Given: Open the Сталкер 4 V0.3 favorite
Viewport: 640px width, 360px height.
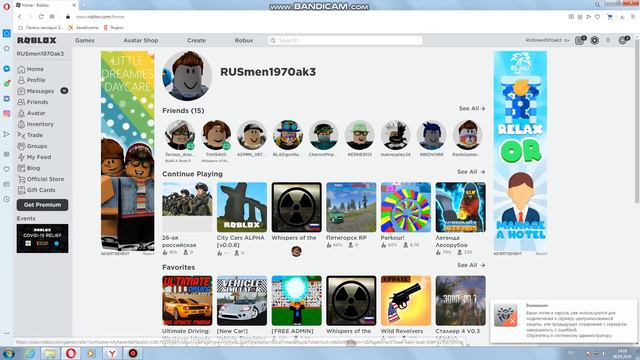Looking at the screenshot, I should tap(460, 300).
